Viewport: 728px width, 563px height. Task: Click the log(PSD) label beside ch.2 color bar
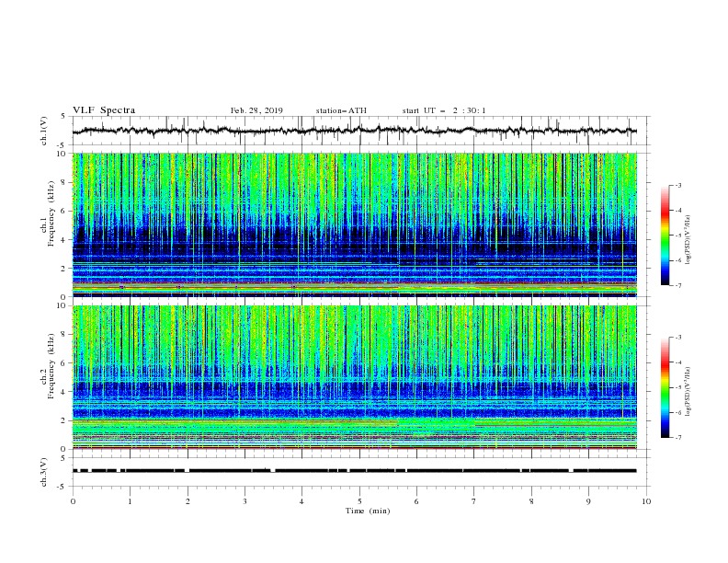(688, 391)
